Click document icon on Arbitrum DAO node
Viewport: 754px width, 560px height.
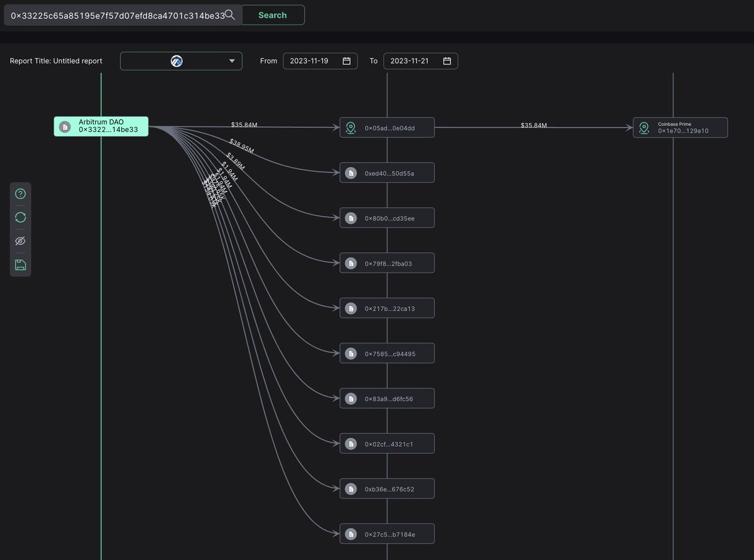[x=65, y=127]
